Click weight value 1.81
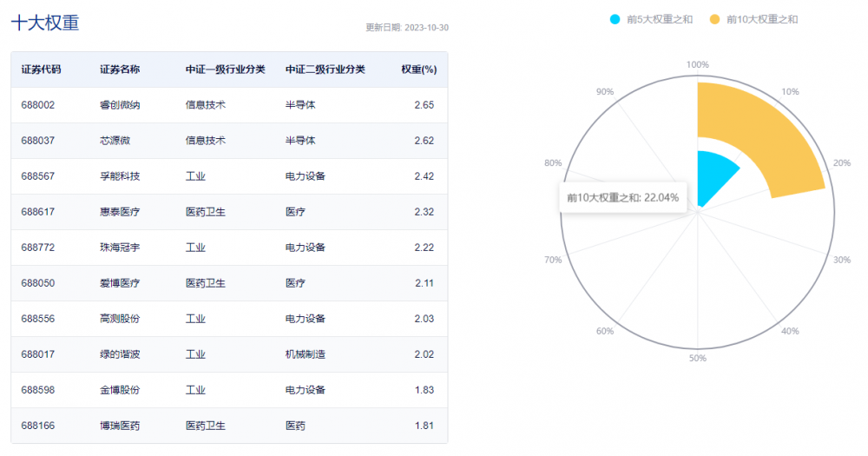The height and width of the screenshot is (456, 868). pyautogui.click(x=424, y=426)
